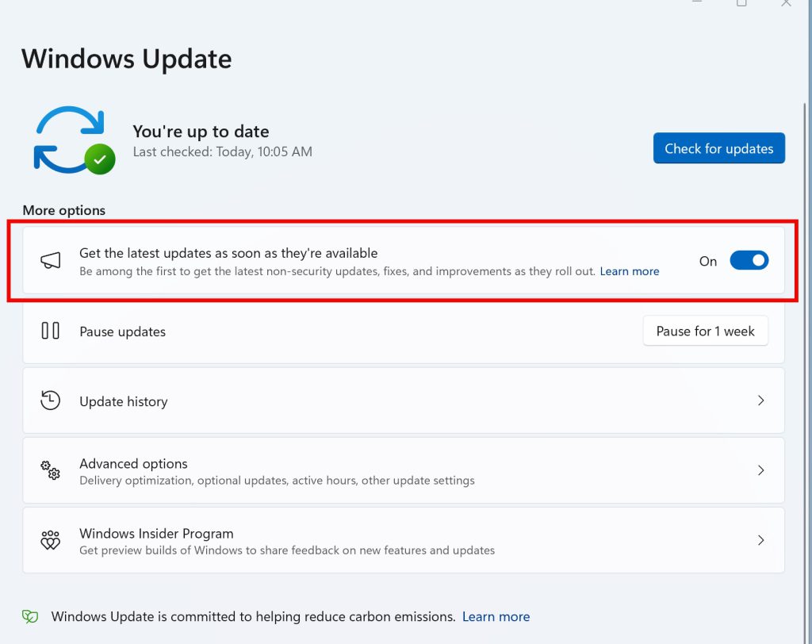Turn off the latest updates toggle switch

749,261
